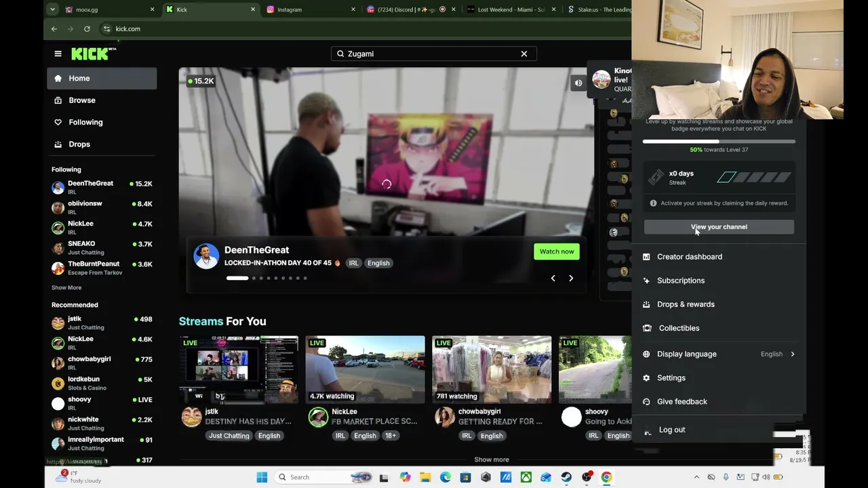Open DeenTheGreat in the Following list
868x488 pixels.
[x=102, y=187]
